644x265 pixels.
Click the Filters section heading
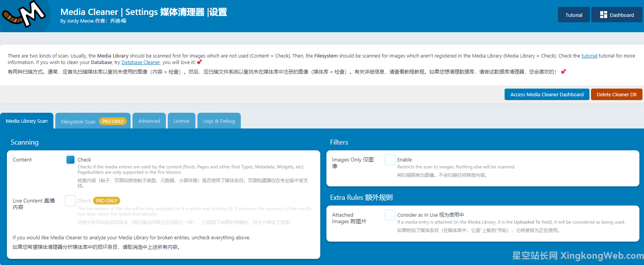(339, 142)
